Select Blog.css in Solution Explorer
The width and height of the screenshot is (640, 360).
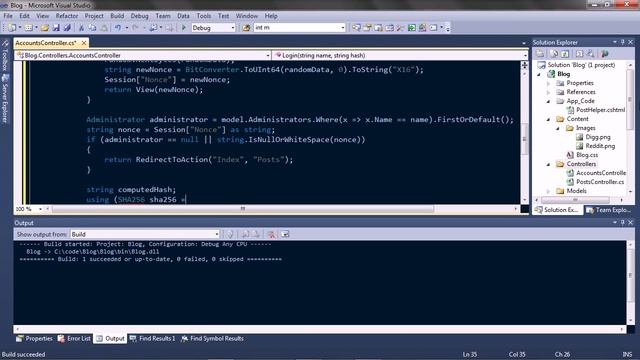(x=587, y=155)
